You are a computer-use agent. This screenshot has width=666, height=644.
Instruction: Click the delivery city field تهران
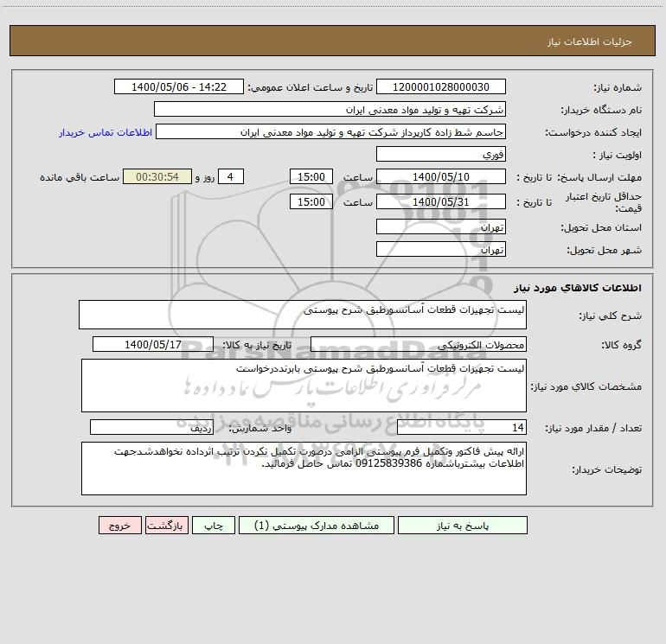[x=441, y=249]
